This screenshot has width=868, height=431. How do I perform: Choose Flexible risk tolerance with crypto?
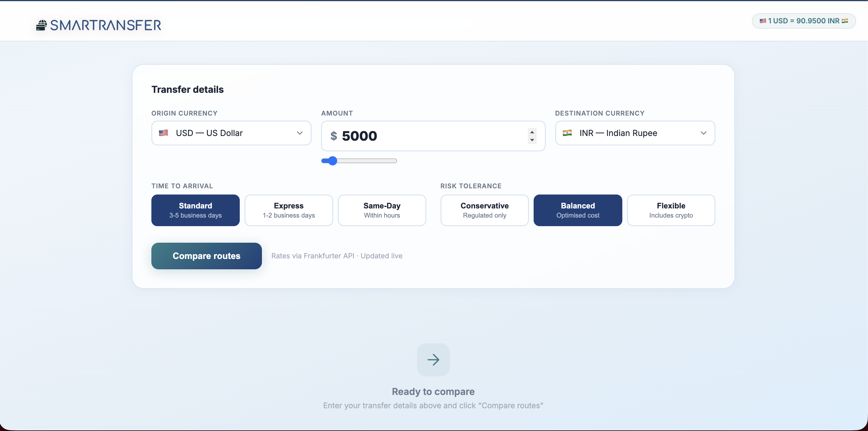671,210
